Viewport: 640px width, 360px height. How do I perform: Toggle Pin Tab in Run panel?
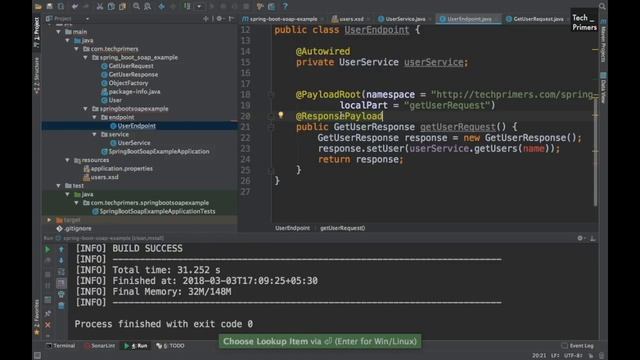click(48, 313)
